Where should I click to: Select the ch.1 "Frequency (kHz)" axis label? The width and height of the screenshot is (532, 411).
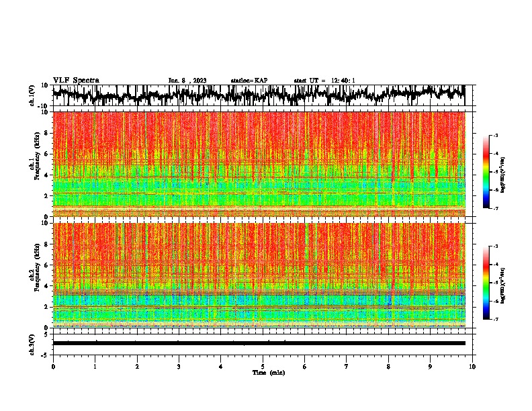click(x=37, y=156)
